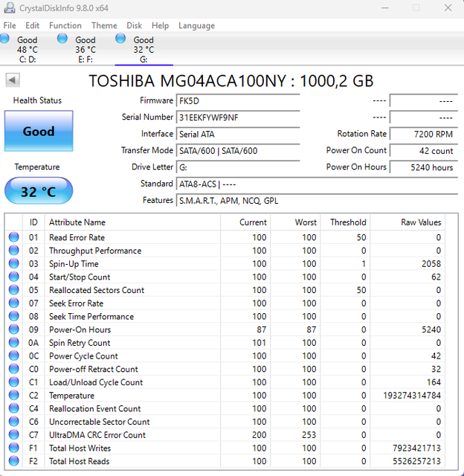Image resolution: width=464 pixels, height=476 pixels.
Task: Open the Edit menu
Action: coord(33,25)
